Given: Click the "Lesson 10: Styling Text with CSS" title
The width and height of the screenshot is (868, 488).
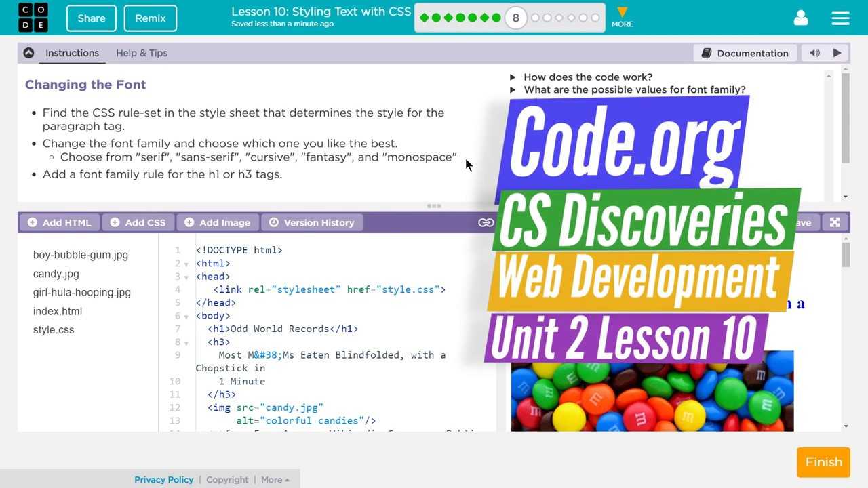Looking at the screenshot, I should 321,12.
